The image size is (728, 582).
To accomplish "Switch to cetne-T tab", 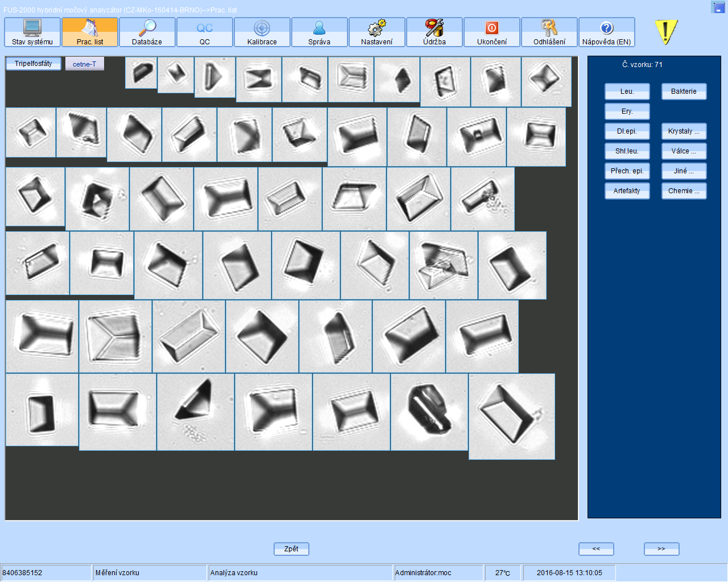I will pyautogui.click(x=85, y=64).
